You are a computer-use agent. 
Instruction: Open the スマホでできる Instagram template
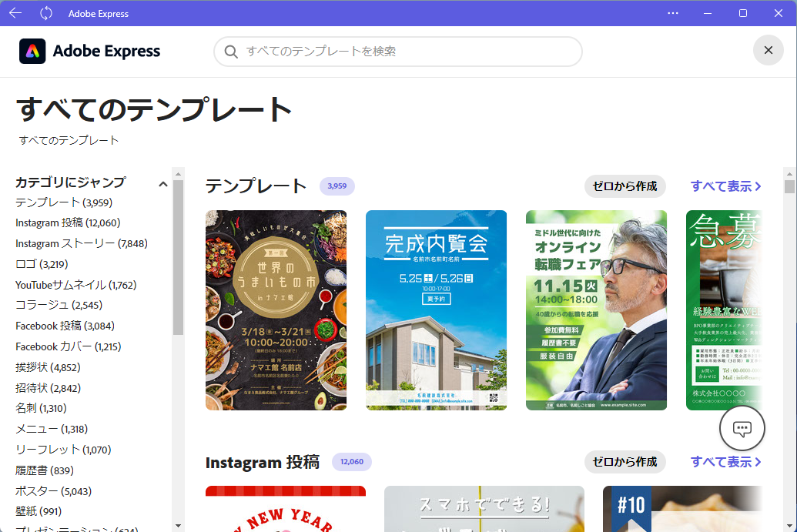point(484,509)
